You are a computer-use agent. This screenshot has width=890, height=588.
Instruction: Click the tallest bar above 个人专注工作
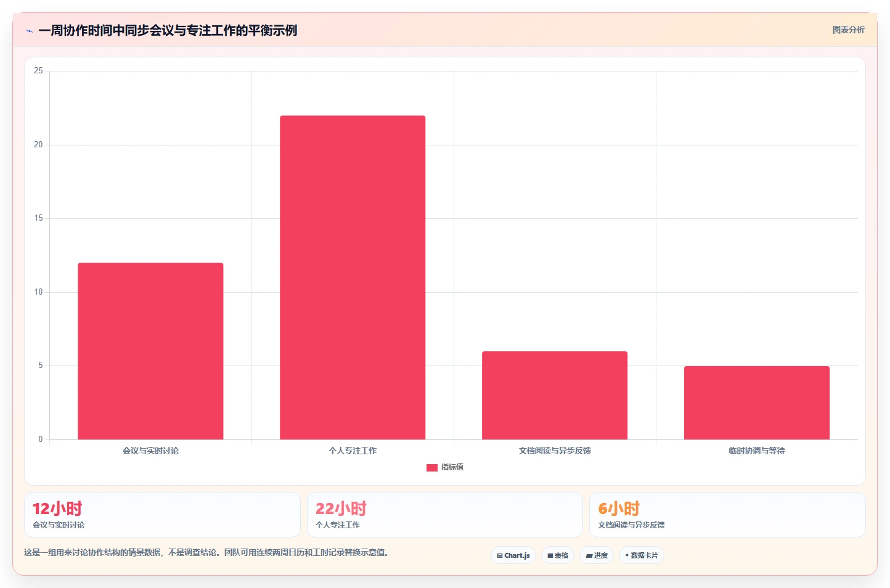(x=353, y=277)
